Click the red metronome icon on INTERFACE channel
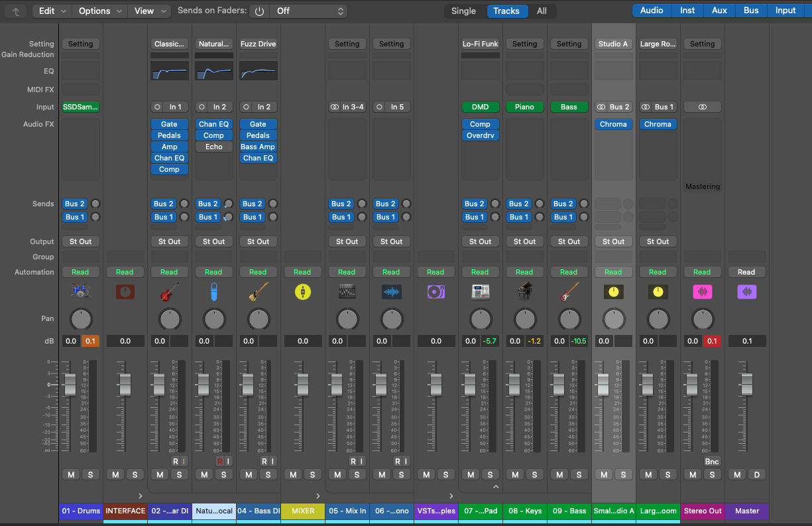This screenshot has height=526, width=812. coord(125,291)
